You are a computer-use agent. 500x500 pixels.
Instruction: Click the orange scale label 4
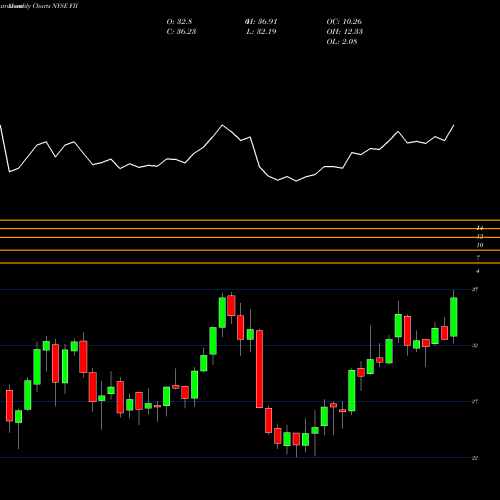[x=478, y=271]
